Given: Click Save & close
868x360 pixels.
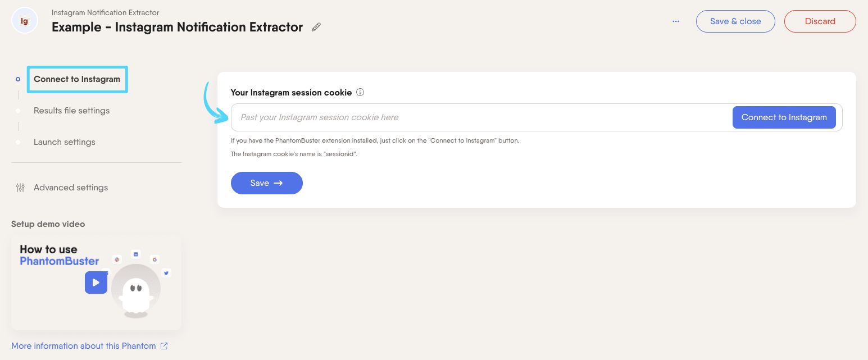Looking at the screenshot, I should [735, 21].
